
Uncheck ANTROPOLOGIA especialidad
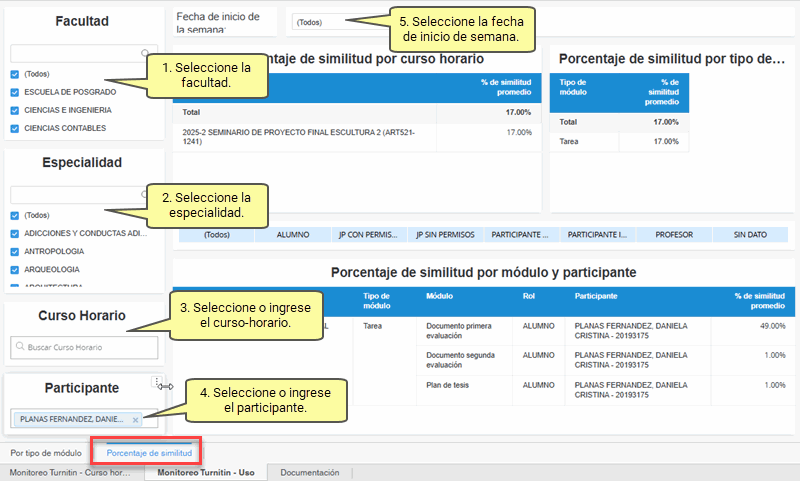14,251
